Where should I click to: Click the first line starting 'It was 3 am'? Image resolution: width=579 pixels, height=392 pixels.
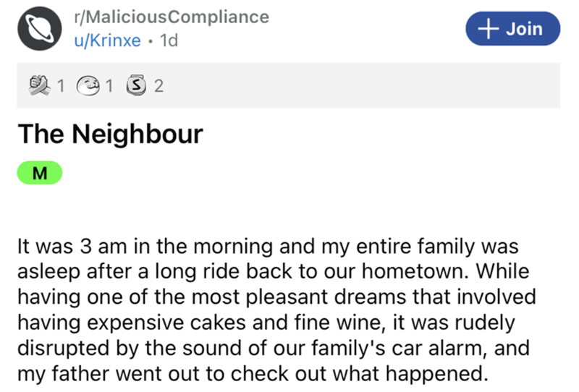pyautogui.click(x=268, y=245)
